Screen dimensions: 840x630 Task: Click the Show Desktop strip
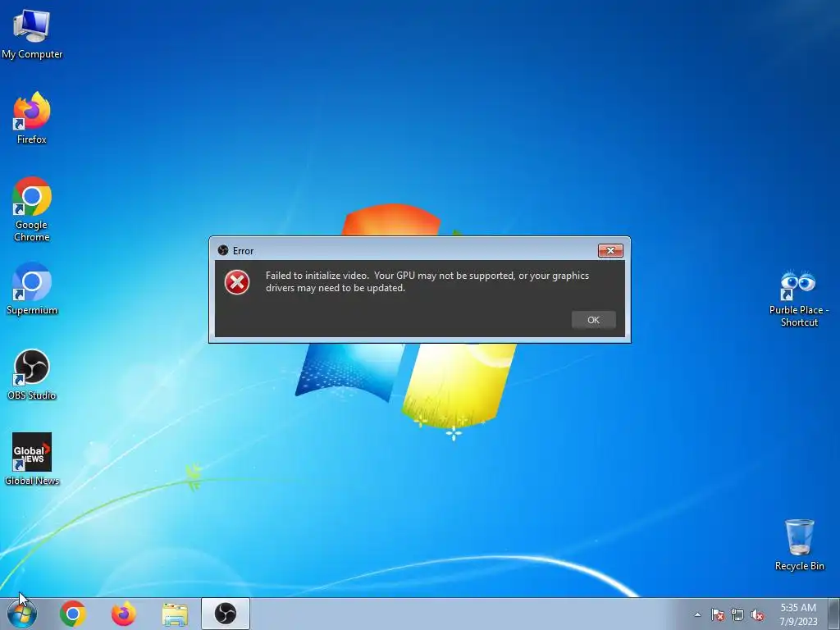pyautogui.click(x=834, y=614)
